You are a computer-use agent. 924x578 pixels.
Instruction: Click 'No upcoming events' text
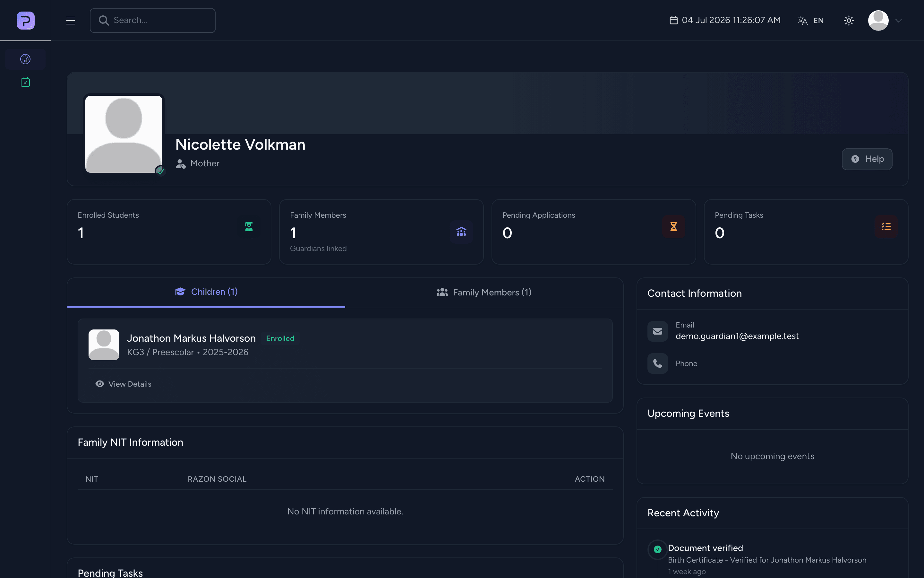pos(772,456)
